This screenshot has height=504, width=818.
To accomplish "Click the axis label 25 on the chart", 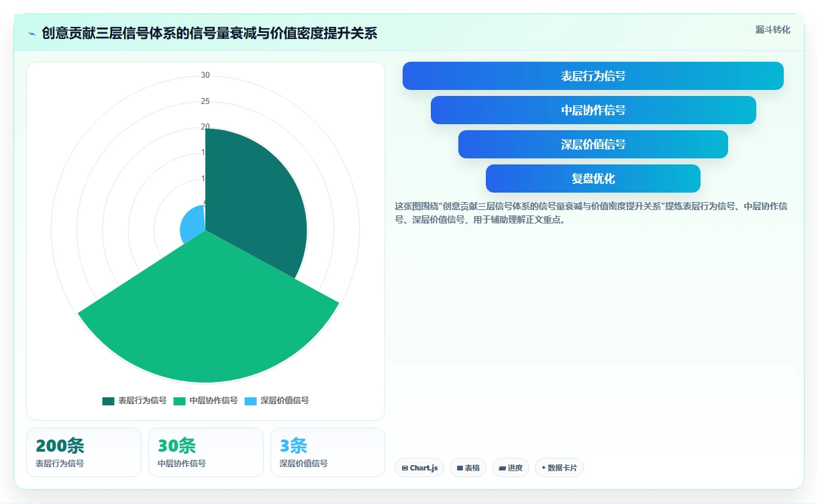I will click(x=205, y=101).
